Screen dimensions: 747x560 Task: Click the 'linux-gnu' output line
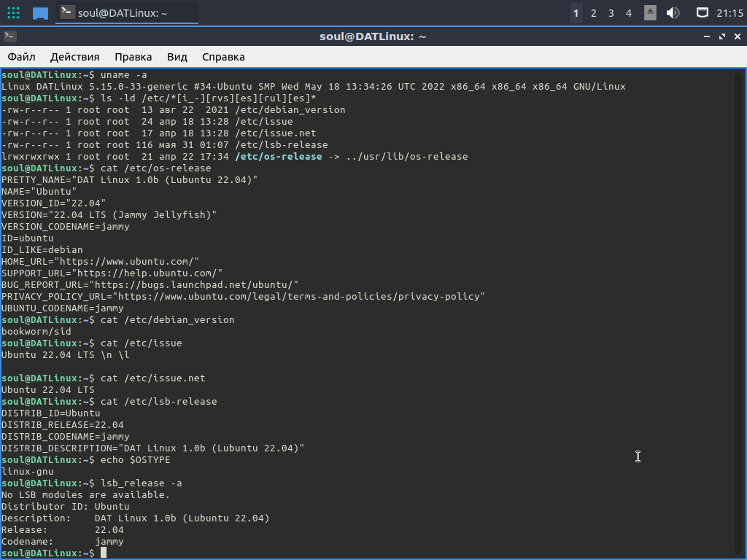point(28,472)
